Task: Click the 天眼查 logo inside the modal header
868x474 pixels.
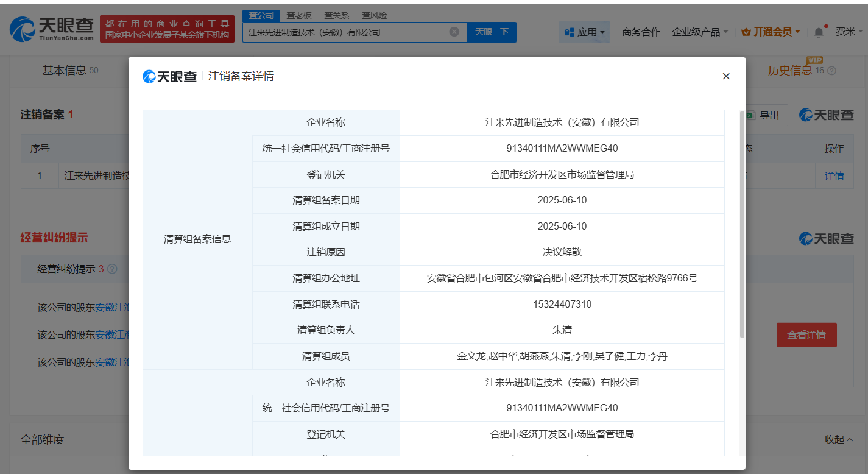Action: click(x=169, y=76)
